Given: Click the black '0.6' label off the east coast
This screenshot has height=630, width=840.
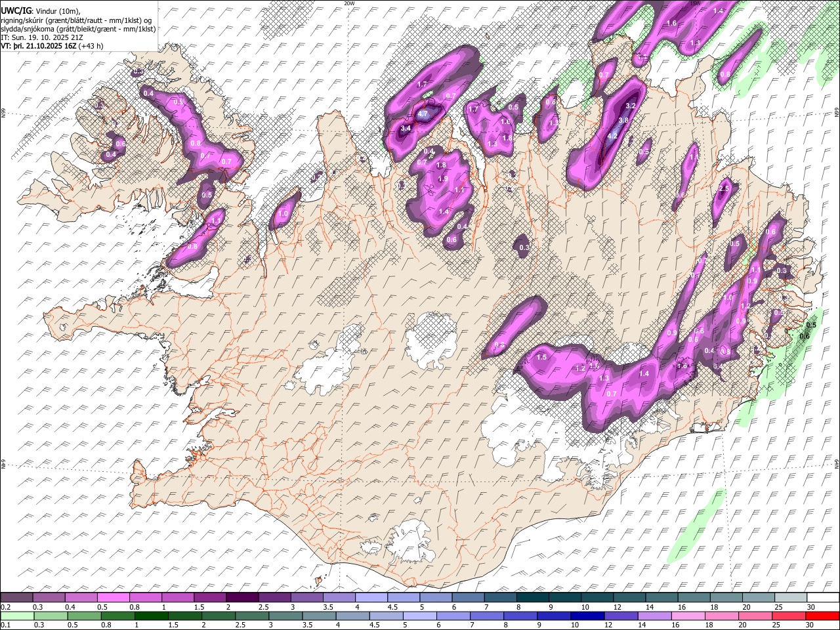Looking at the screenshot, I should 805,336.
